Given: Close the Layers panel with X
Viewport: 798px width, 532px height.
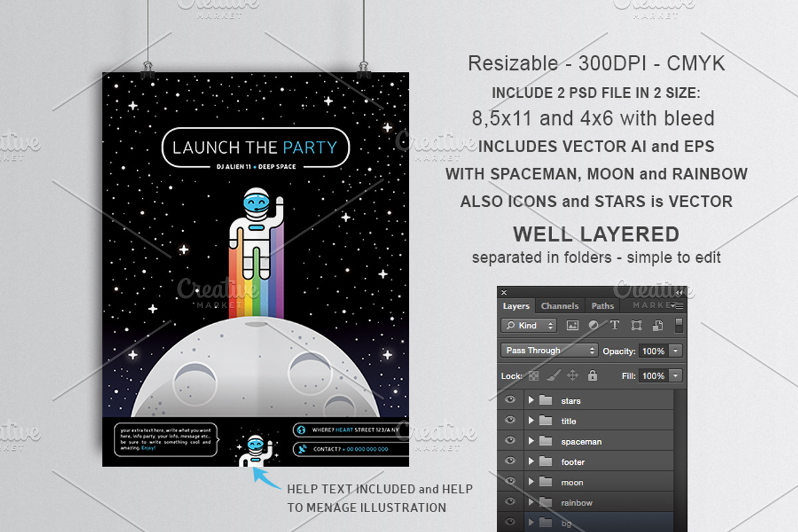Looking at the screenshot, I should (503, 292).
